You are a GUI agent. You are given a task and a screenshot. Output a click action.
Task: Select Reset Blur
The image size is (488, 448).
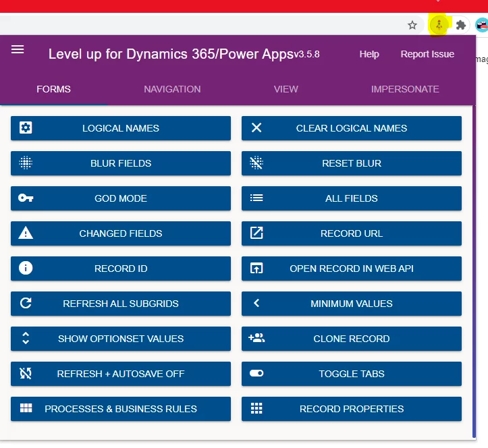pos(352,163)
